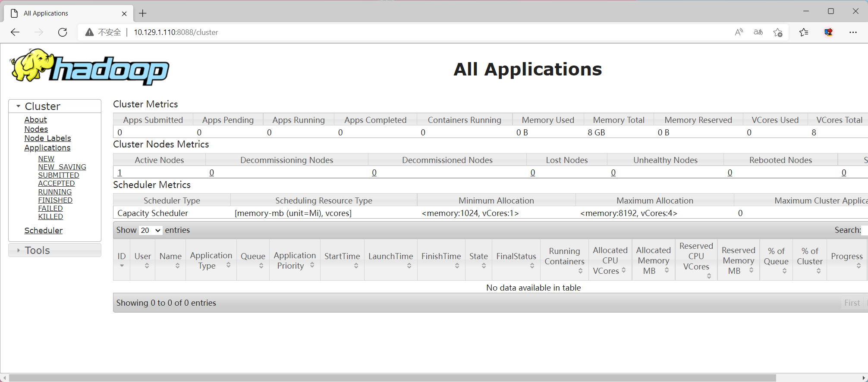The image size is (868, 382).
Task: Open the browser extension icon
Action: click(828, 32)
